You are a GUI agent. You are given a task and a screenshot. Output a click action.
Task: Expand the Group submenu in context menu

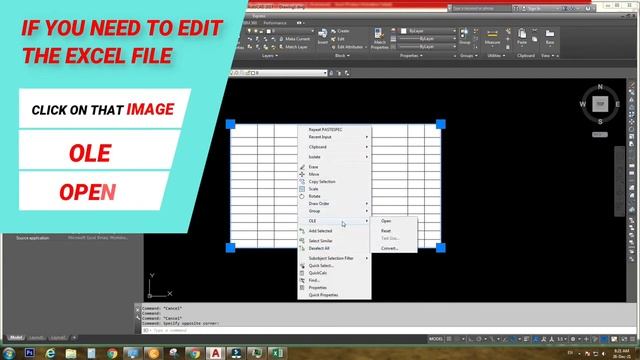(334, 211)
